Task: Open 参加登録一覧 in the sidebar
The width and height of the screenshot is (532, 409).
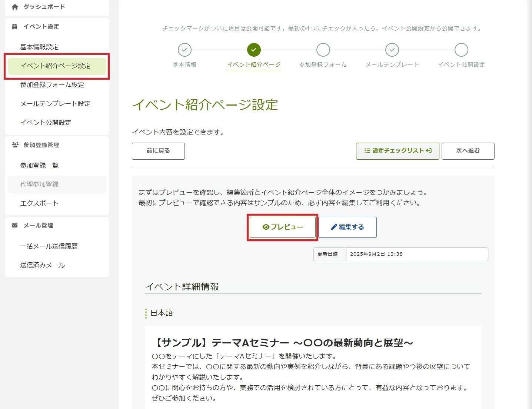Action: click(39, 166)
